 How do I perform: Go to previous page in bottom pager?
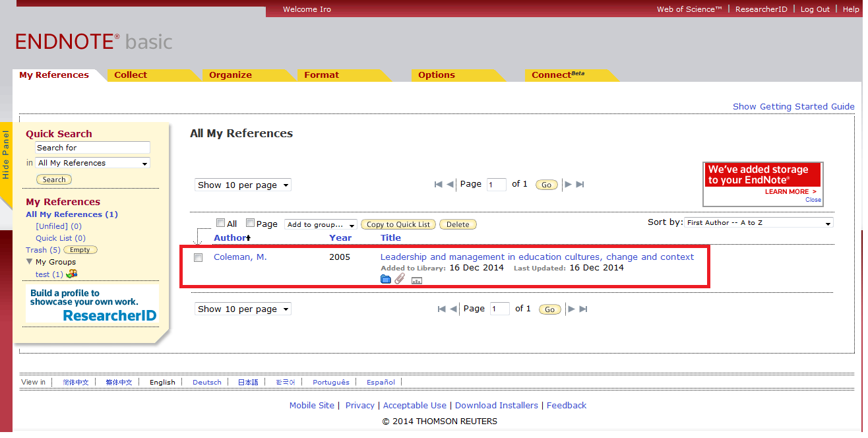coord(454,309)
